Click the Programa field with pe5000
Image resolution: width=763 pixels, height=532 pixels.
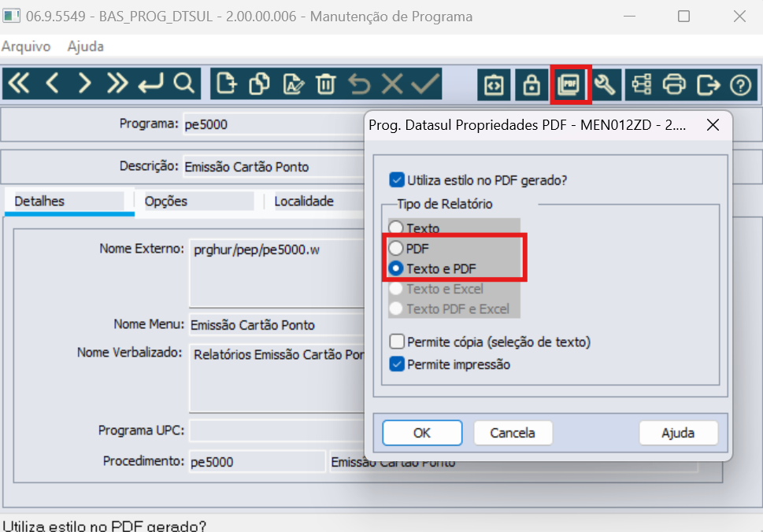tap(272, 124)
